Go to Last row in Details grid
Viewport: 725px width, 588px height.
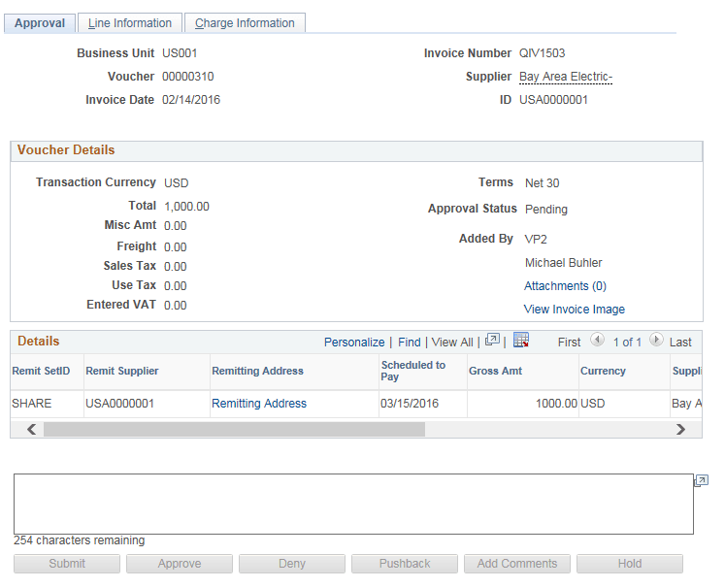(680, 343)
